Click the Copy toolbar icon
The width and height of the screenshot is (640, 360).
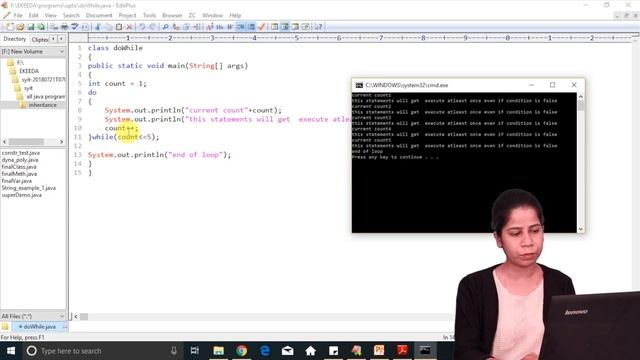tap(108, 27)
